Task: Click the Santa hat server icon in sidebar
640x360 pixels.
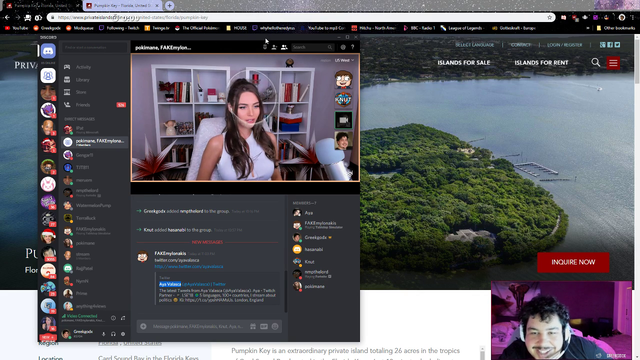Action: pos(48,236)
